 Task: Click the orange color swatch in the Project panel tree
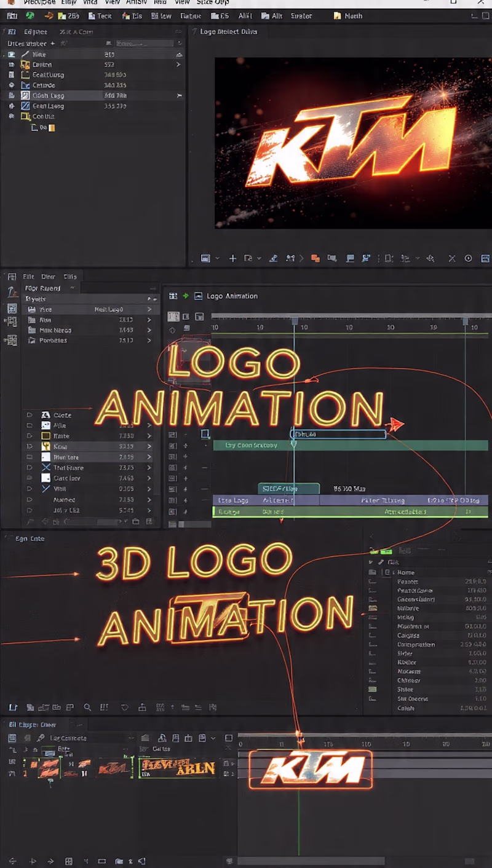tap(52, 127)
